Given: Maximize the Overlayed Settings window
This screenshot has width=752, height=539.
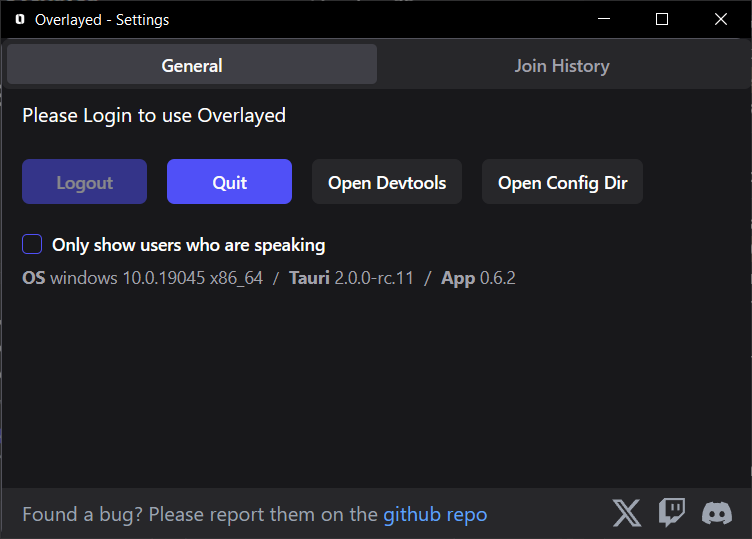Looking at the screenshot, I should pyautogui.click(x=662, y=19).
